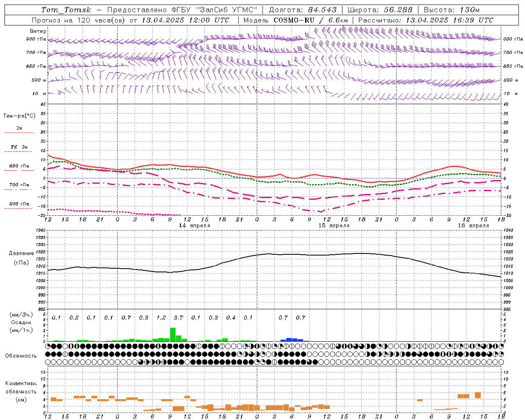This screenshot has height=420, width=525.
Task: Click the latitude value 56.288
Action: 398,10
